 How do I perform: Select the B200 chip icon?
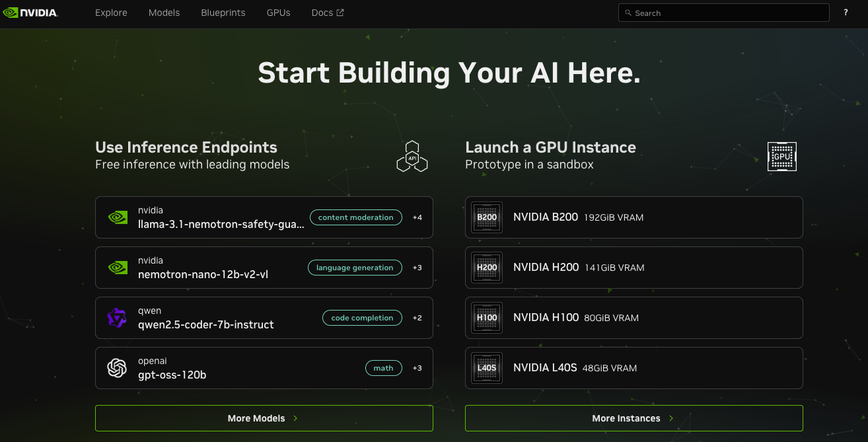[x=487, y=217]
